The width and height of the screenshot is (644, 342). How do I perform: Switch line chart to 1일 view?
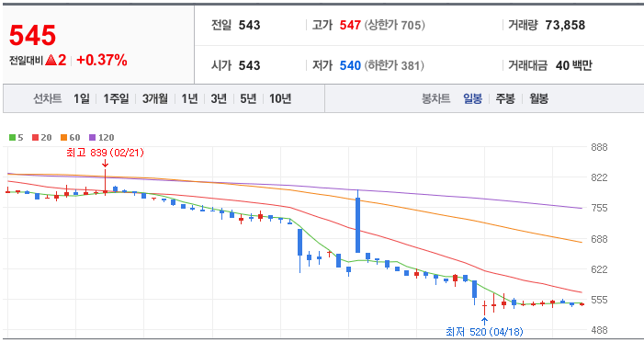coord(82,98)
